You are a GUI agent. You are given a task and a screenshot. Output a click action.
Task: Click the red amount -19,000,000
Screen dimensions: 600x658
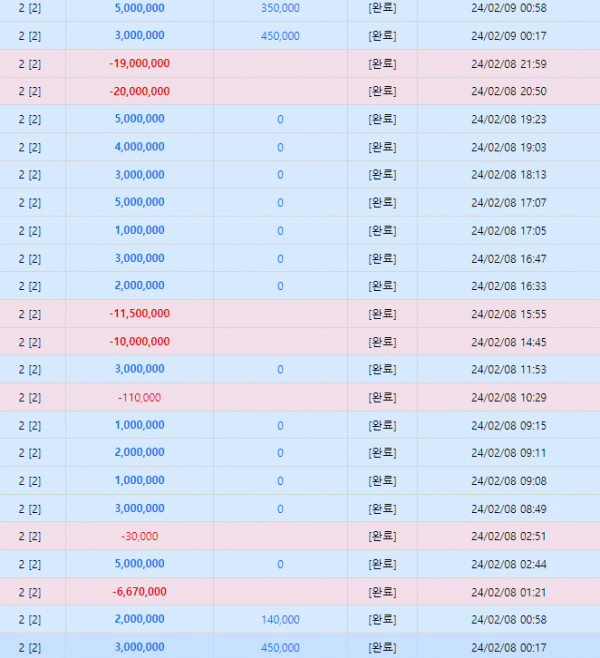tap(140, 64)
